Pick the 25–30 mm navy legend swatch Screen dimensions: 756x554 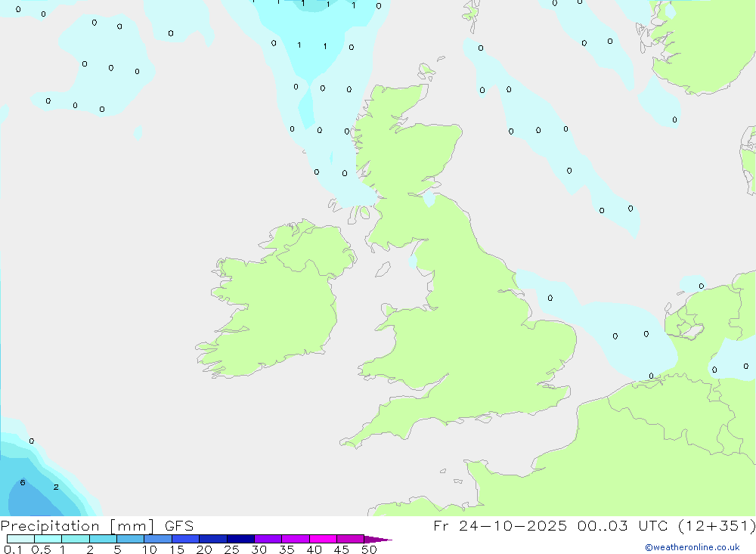pyautogui.click(x=240, y=539)
